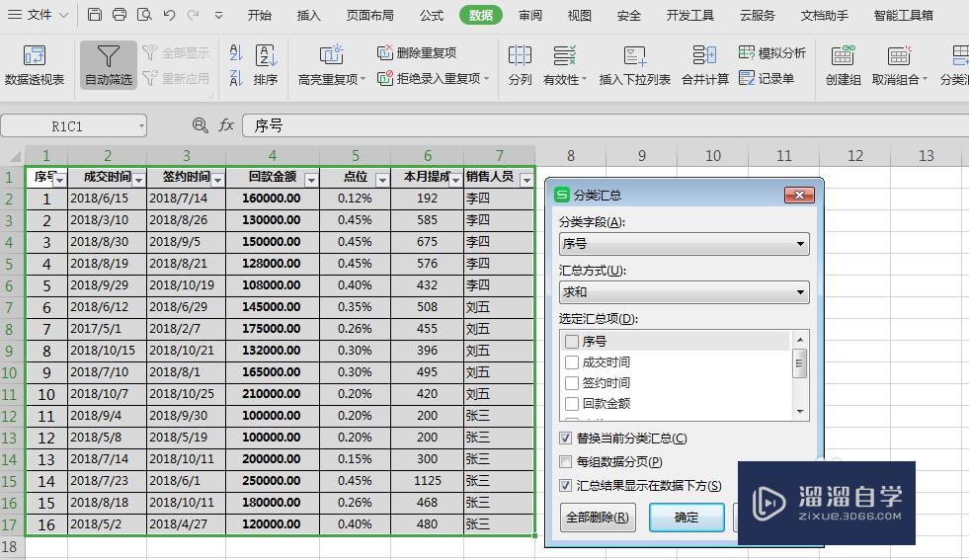Screen dimensions: 969x560
Task: Check the 回款金额 summary item checkbox
Action: (572, 404)
